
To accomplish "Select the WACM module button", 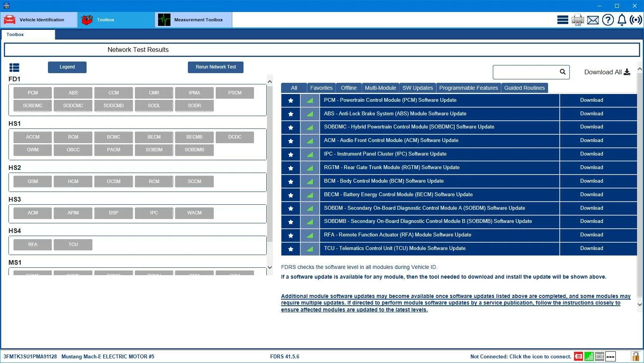I will (194, 213).
